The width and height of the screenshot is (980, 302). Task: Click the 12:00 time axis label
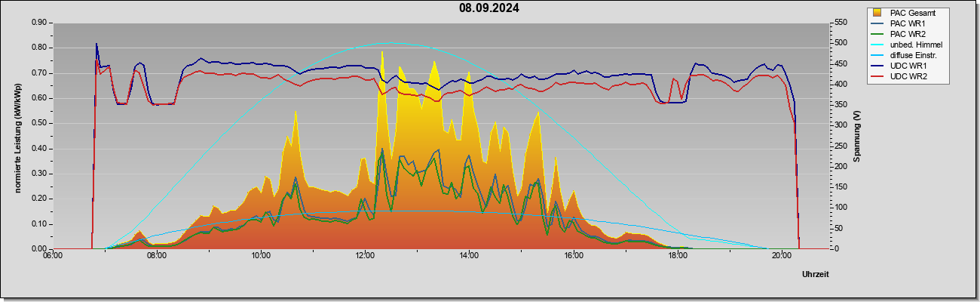click(365, 255)
